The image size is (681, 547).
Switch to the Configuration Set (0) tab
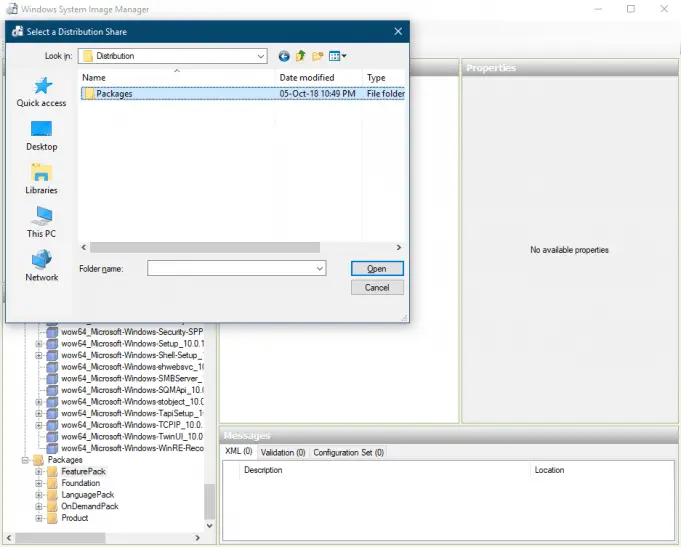[348, 453]
